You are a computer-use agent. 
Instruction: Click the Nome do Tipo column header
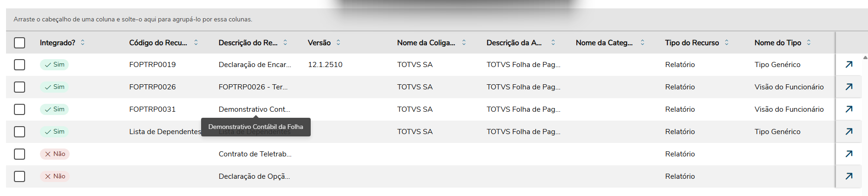tap(777, 43)
